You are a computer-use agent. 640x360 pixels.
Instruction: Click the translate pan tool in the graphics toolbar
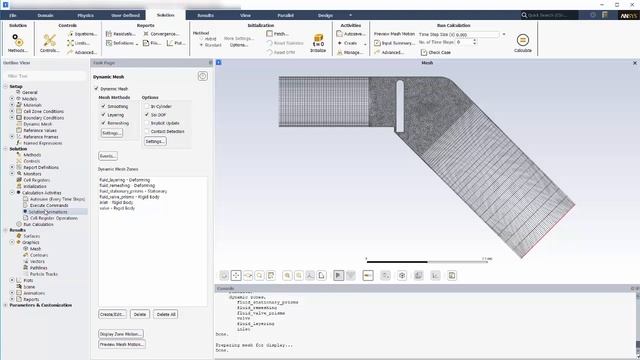pos(236,276)
